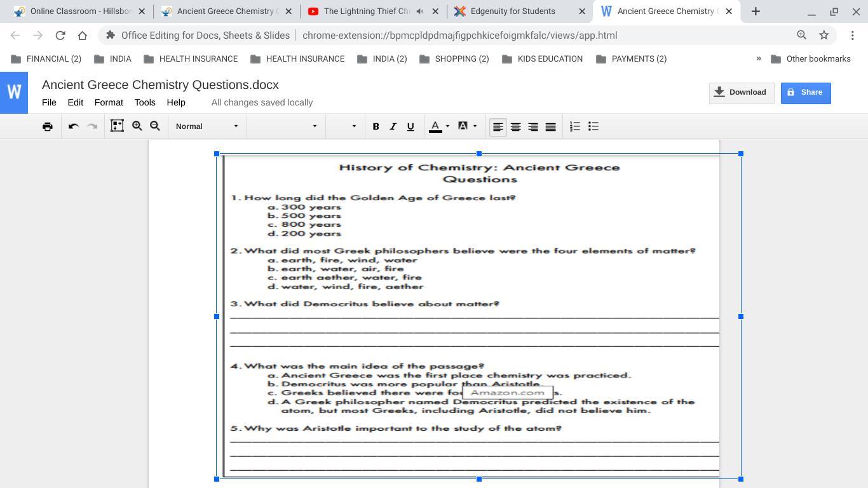868x488 pixels.
Task: Click the blue Share button
Action: tap(806, 93)
